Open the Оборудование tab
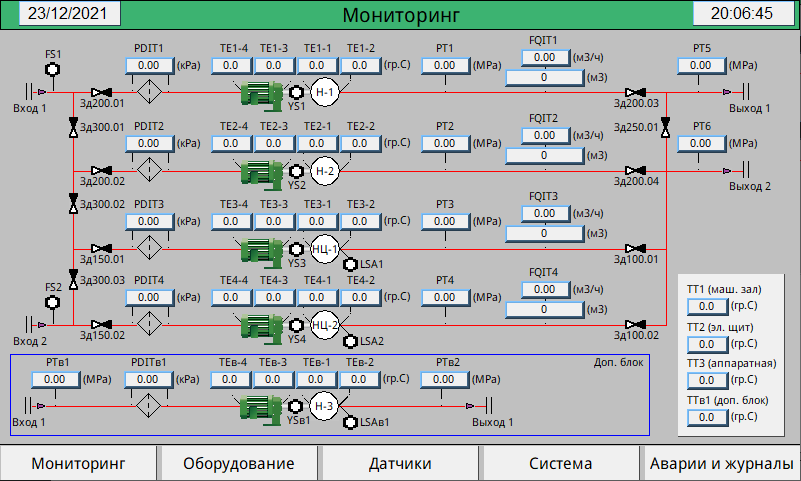The image size is (801, 481). click(x=239, y=464)
